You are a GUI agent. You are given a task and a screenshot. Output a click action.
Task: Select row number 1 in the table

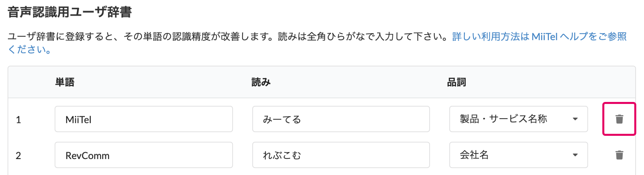point(19,120)
